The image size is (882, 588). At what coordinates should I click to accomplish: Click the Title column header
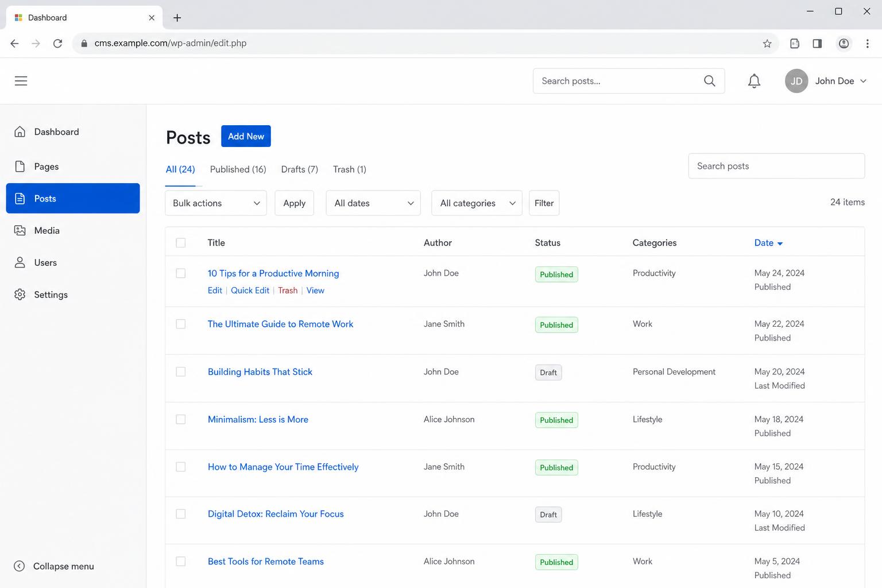[x=216, y=243]
